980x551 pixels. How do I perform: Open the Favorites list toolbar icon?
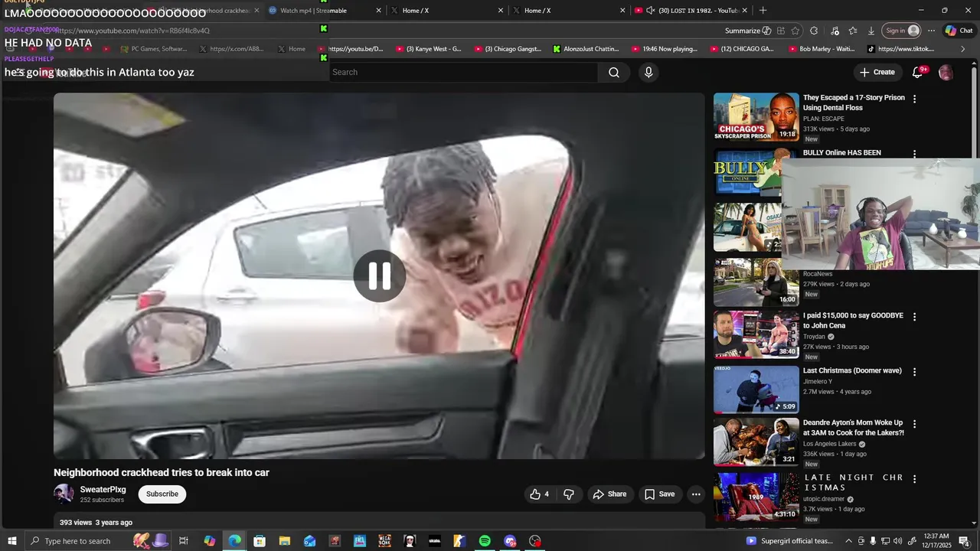(x=852, y=31)
